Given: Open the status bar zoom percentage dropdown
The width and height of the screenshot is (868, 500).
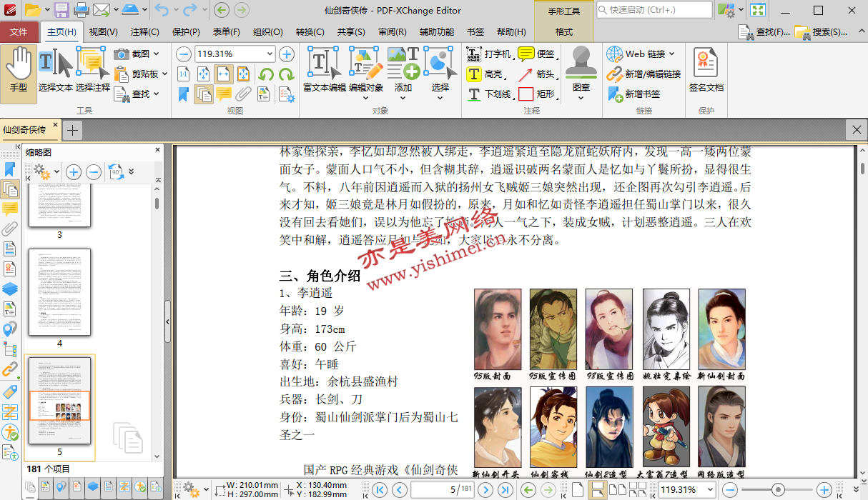Looking at the screenshot, I should click(710, 489).
